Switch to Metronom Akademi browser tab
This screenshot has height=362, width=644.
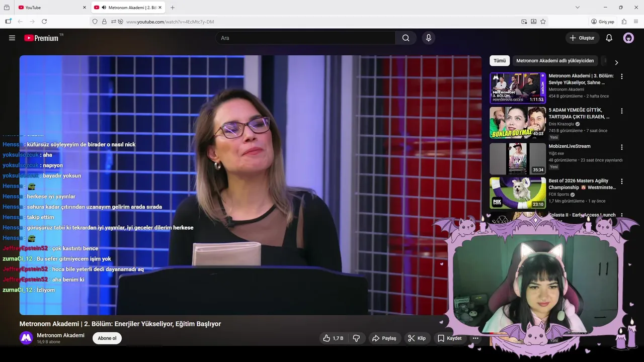point(128,8)
